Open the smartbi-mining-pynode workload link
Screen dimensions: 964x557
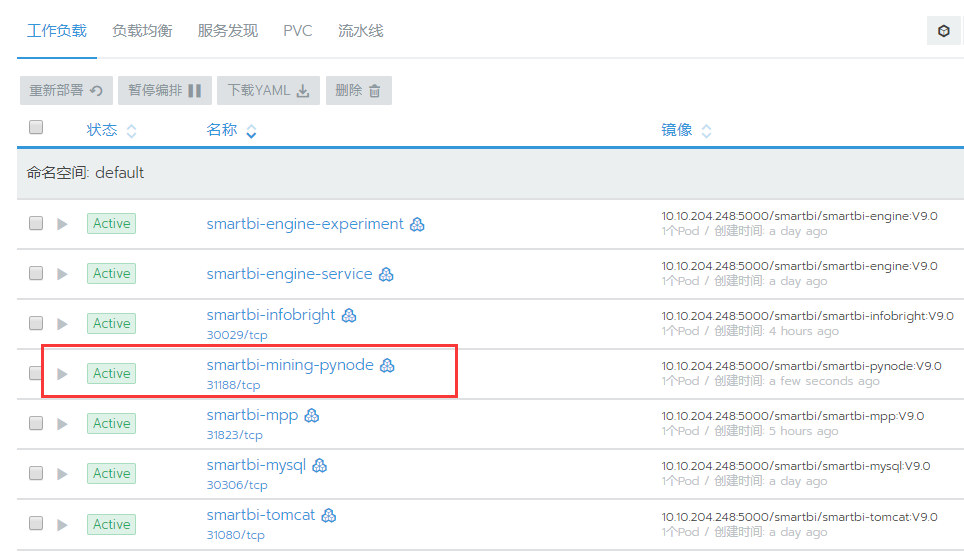tap(290, 365)
